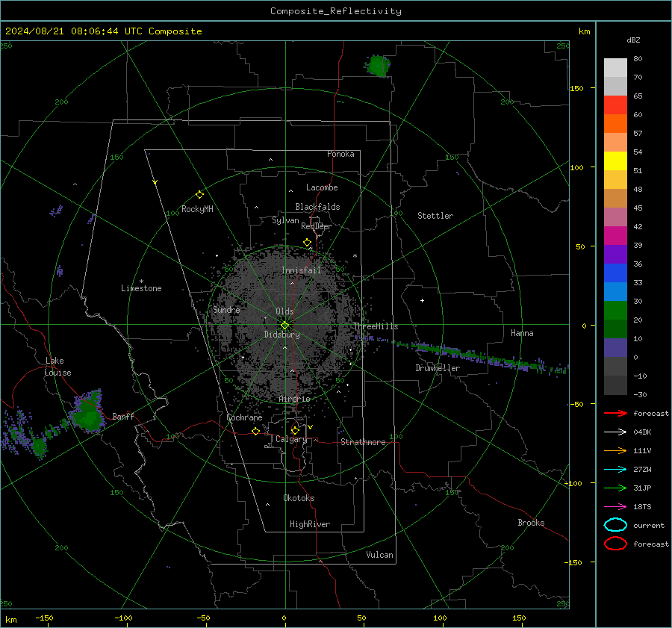
Task: Select the cyan 27ZW arrow legend icon
Action: (615, 470)
